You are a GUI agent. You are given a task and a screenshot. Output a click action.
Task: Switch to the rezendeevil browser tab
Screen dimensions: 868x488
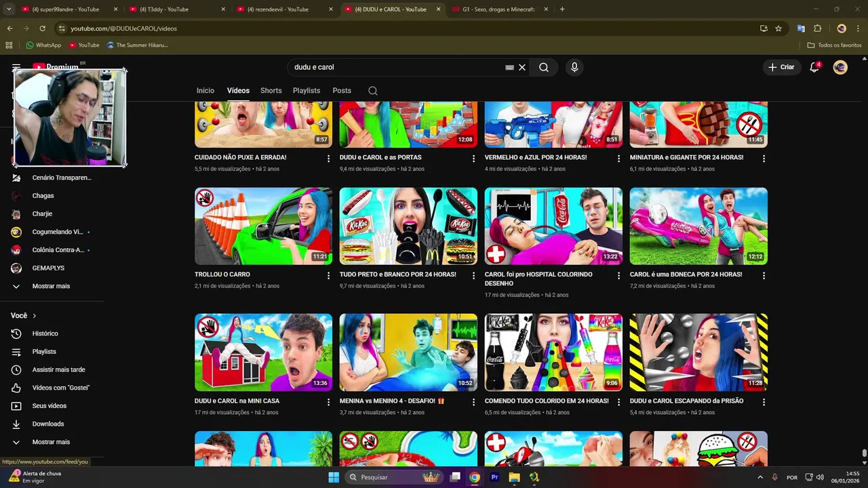(285, 9)
